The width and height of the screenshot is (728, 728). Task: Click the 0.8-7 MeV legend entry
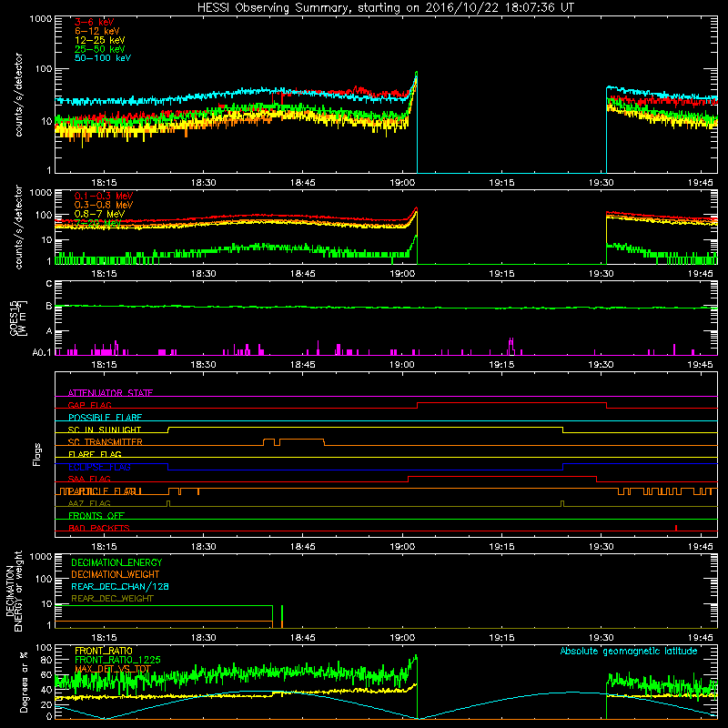click(99, 214)
